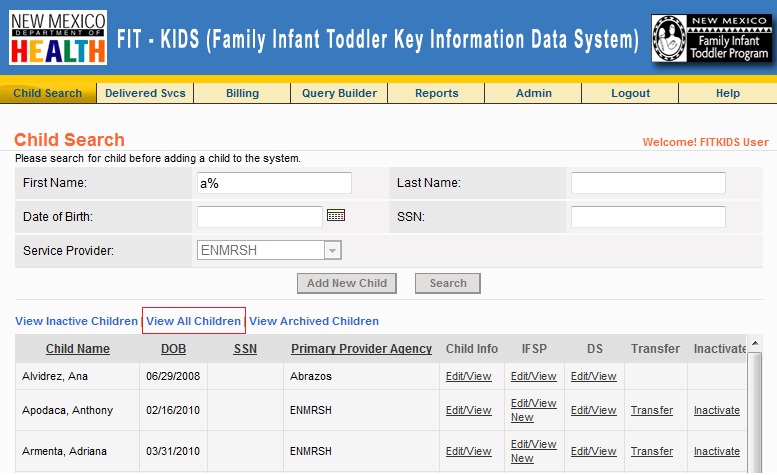Go to the Query Builder tab
Viewport: 777px width, 475px height.
coord(339,93)
